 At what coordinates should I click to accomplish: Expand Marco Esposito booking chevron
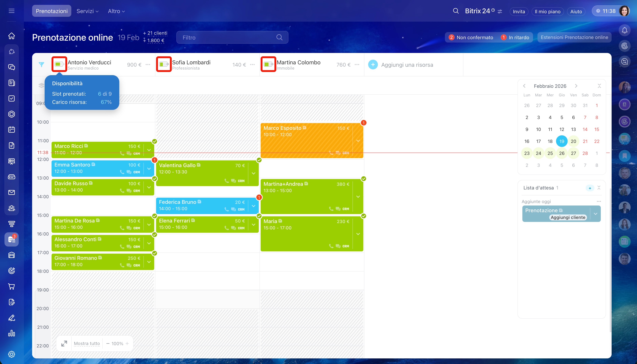pyautogui.click(x=358, y=141)
